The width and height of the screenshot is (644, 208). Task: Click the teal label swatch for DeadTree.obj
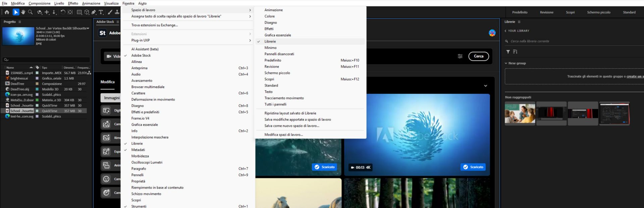click(37, 89)
